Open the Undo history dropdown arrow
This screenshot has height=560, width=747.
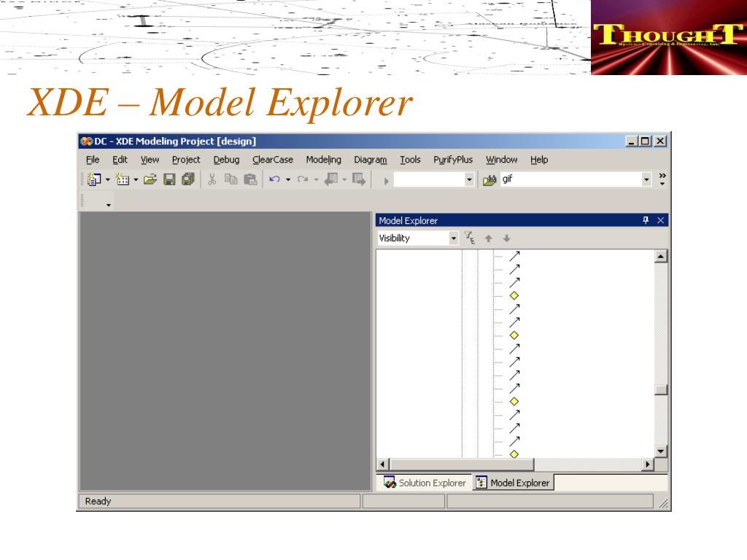point(287,179)
